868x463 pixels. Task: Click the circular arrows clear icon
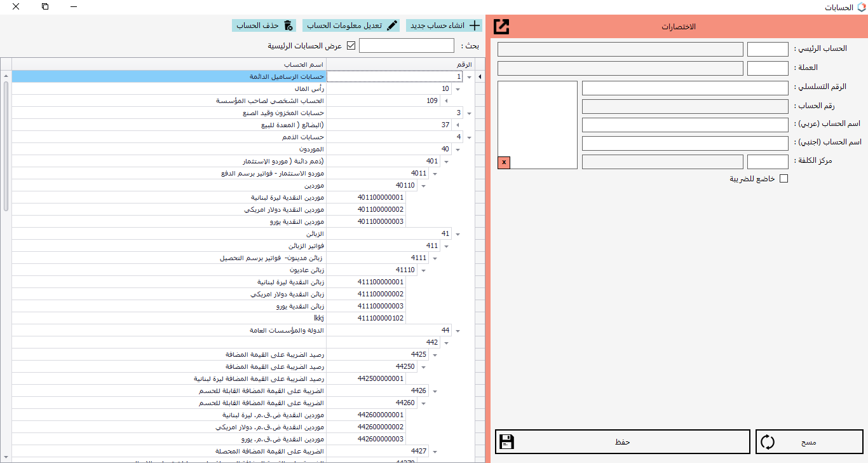coord(768,442)
